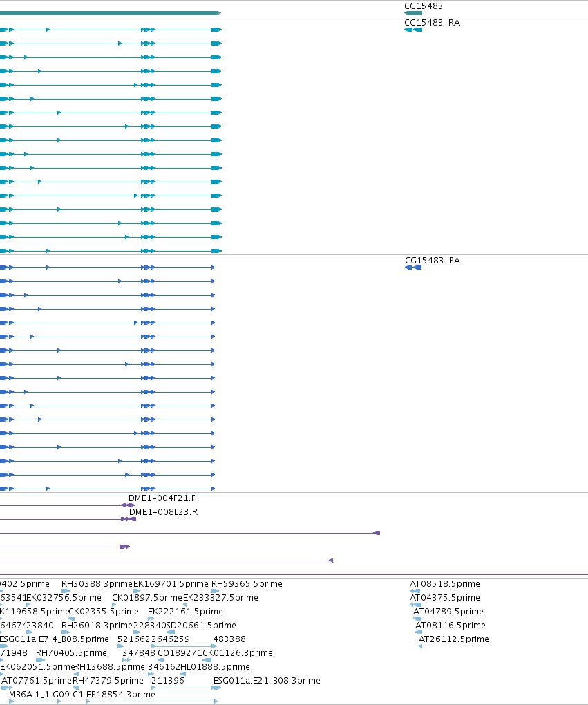588x705 pixels.
Task: Select the purple left-pointing arrowhead ending the lower long purple line
Action: click(331, 561)
